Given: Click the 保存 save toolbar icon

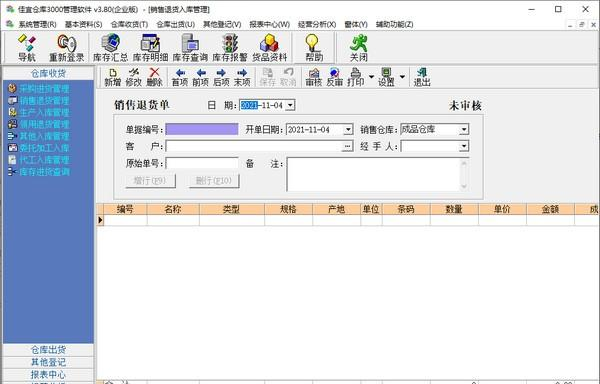Looking at the screenshot, I should coord(267,77).
